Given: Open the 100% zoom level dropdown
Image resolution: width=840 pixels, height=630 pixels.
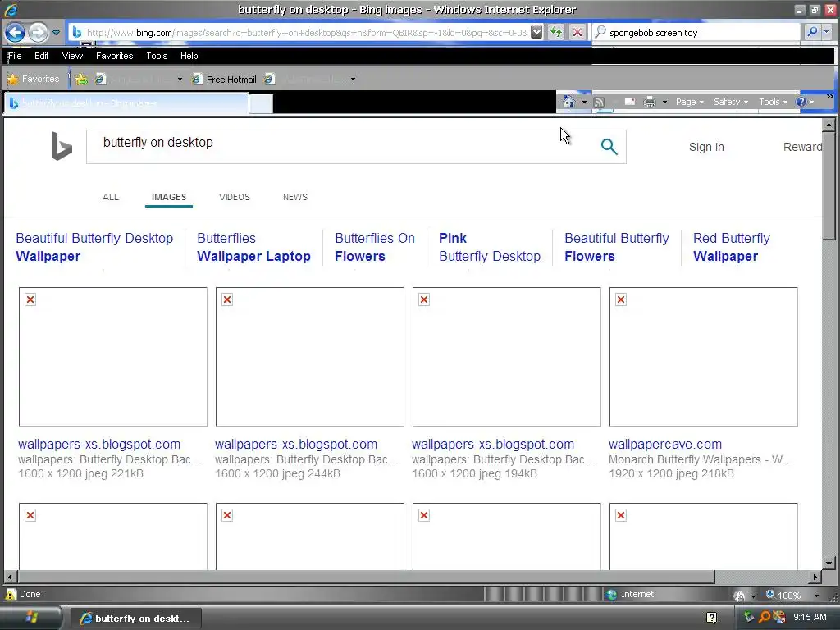Looking at the screenshot, I should point(816,596).
